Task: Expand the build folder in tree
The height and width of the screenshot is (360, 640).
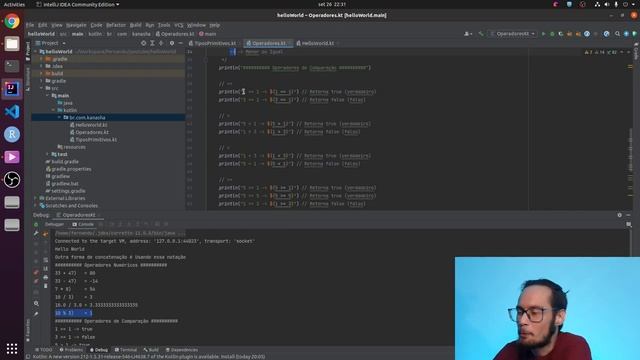Action: pos(42,73)
